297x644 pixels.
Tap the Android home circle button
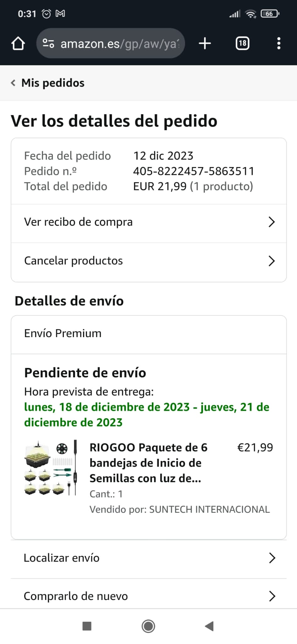(x=148, y=626)
